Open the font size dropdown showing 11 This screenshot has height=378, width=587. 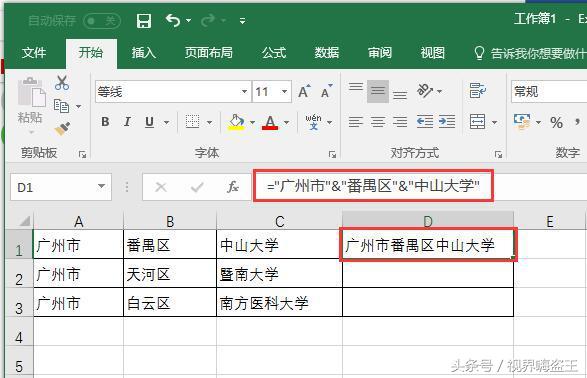(285, 92)
